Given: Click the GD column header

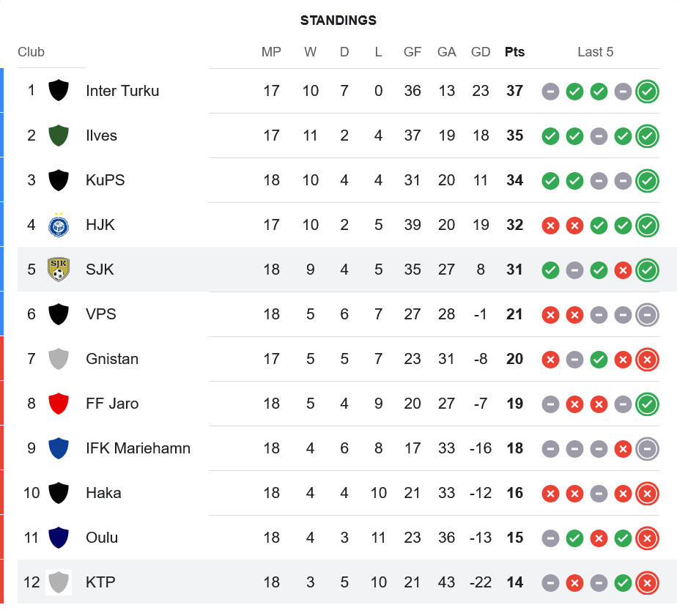Looking at the screenshot, I should coord(481,52).
